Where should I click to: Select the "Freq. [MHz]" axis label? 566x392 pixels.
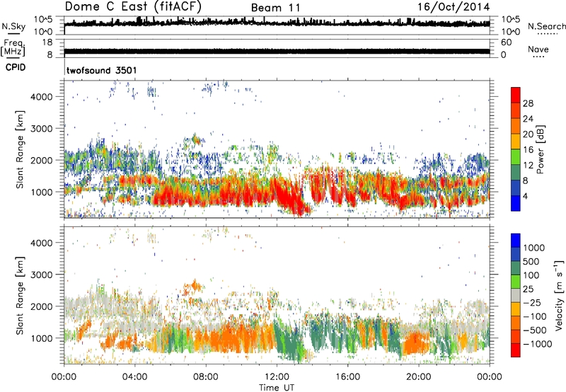coord(13,47)
